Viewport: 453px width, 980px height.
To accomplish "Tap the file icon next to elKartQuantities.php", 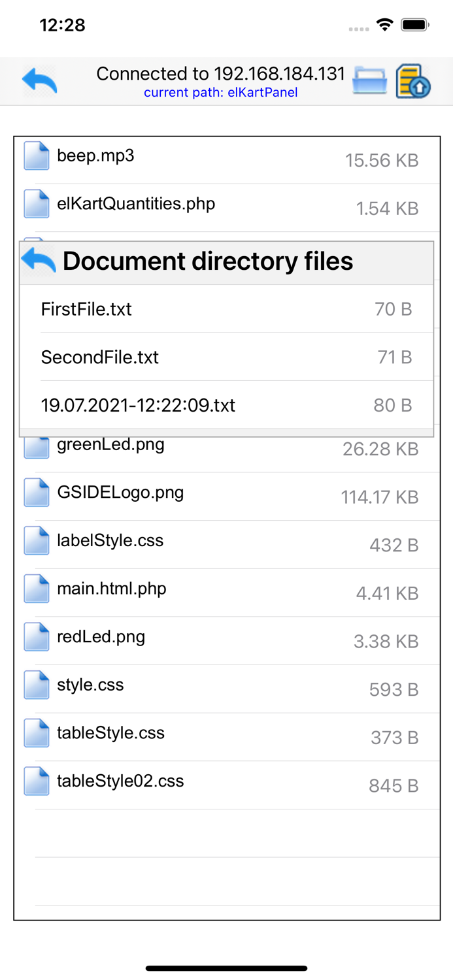I will [x=36, y=203].
